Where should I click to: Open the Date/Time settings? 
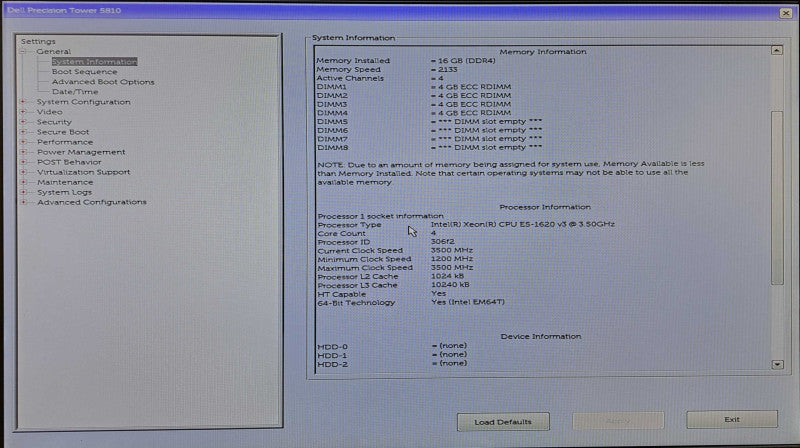pyautogui.click(x=75, y=92)
